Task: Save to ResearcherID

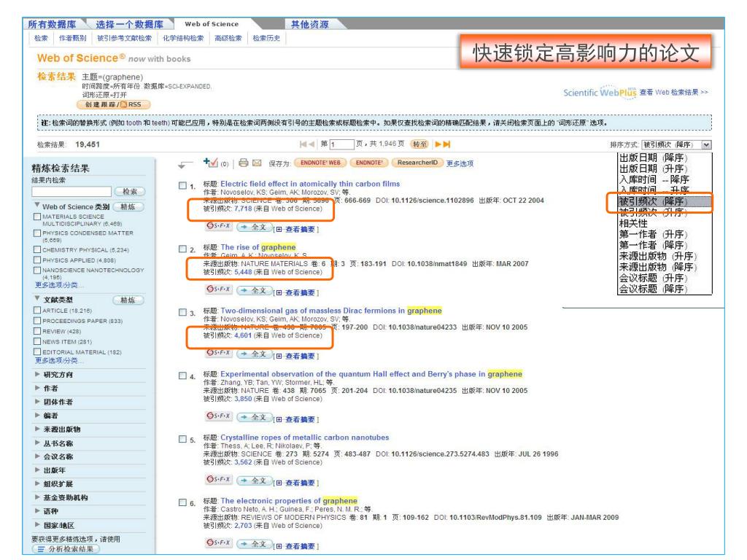Action: point(417,163)
